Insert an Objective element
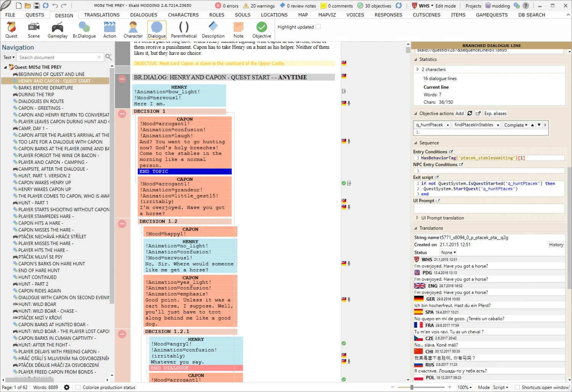This screenshot has width=572, height=392. point(262,30)
